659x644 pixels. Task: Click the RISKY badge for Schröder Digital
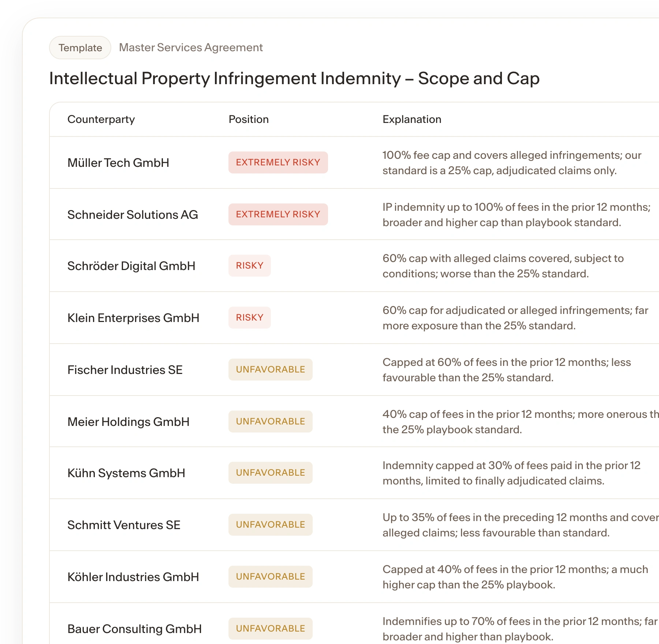tap(250, 266)
